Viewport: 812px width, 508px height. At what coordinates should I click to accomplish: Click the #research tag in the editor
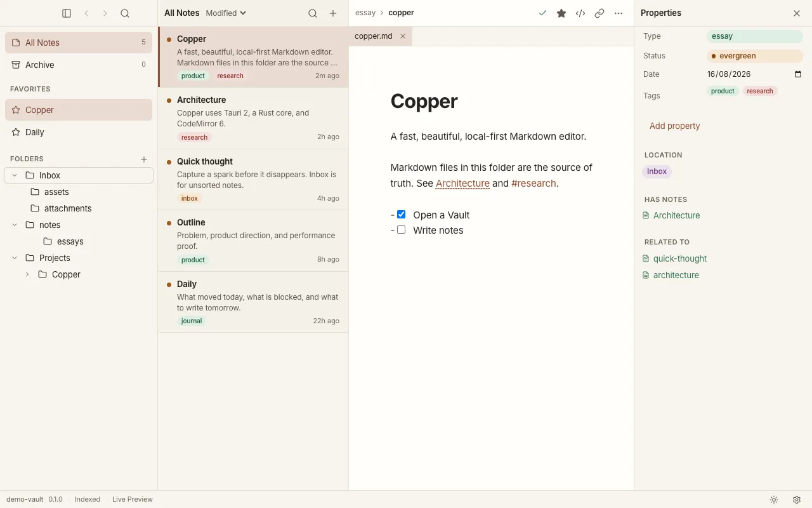pos(534,184)
